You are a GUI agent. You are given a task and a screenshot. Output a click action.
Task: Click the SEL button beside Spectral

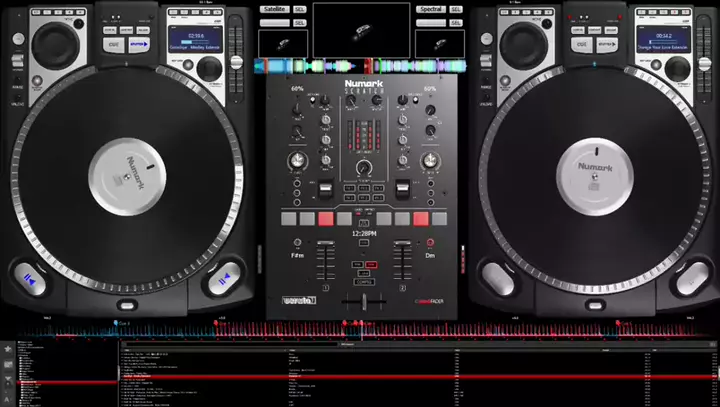point(456,9)
